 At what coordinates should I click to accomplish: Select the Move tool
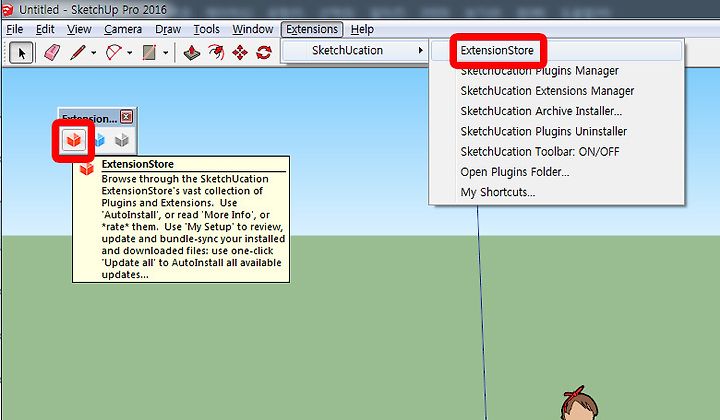click(240, 53)
